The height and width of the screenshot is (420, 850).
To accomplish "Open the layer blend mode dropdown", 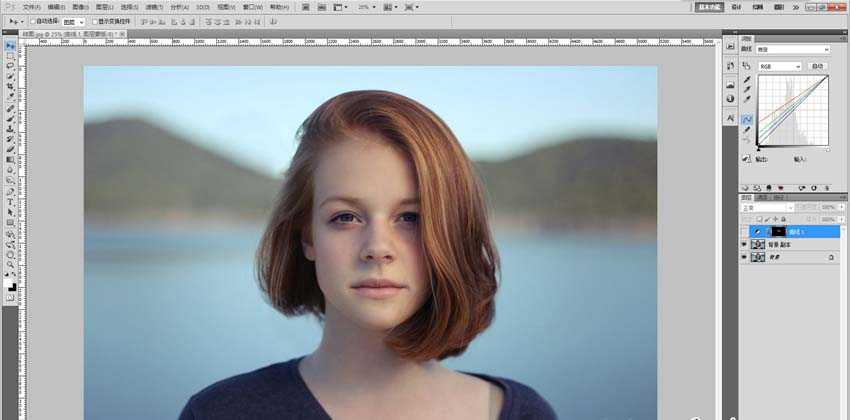I will [x=765, y=208].
